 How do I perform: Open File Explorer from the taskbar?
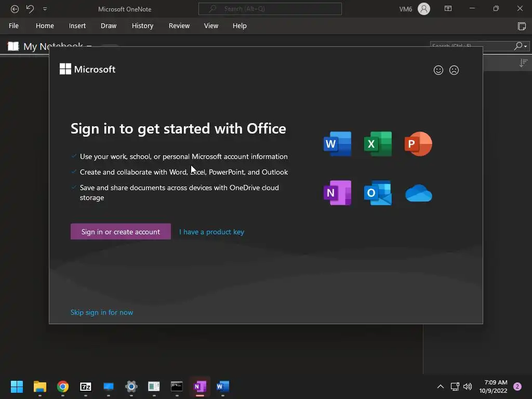40,387
